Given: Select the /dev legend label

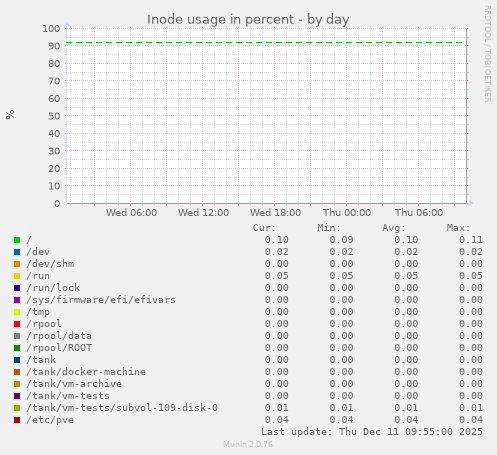Looking at the screenshot, I should tap(38, 252).
